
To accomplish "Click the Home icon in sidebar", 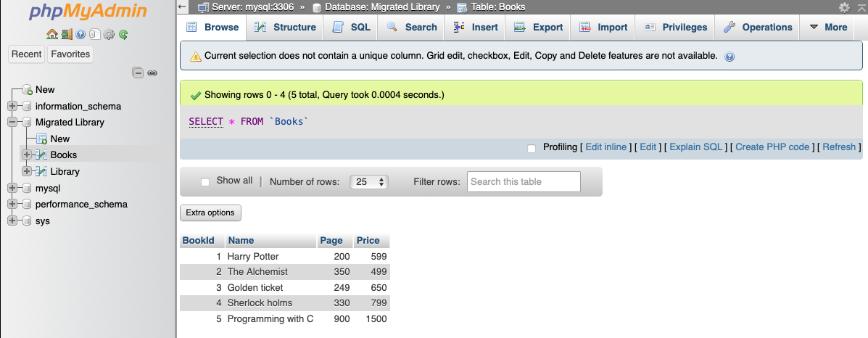I will (51, 34).
